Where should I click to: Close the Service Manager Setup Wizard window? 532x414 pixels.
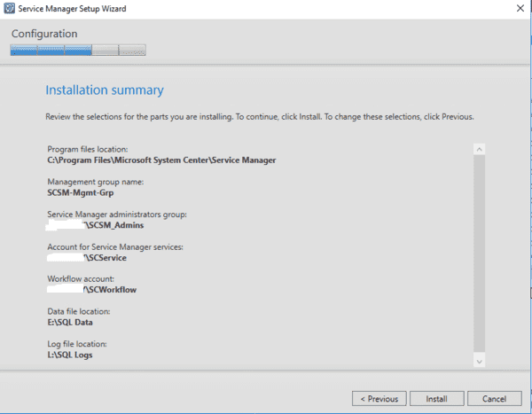[x=520, y=9]
